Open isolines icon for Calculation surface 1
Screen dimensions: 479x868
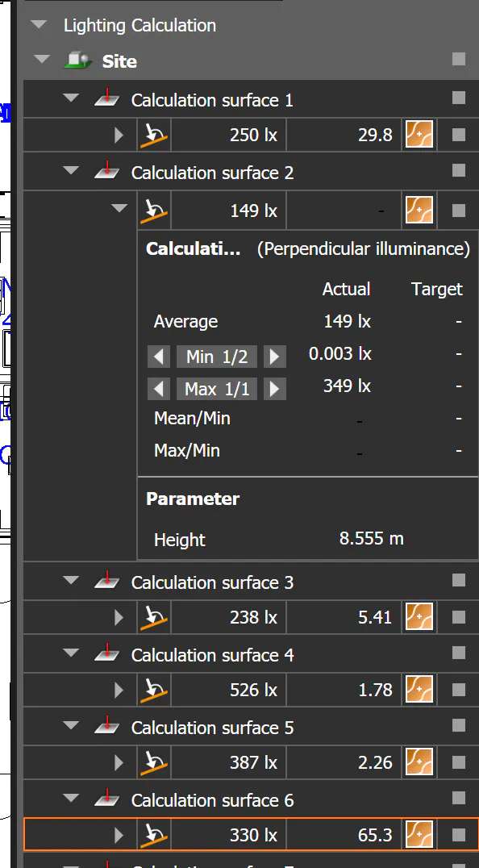(x=419, y=135)
